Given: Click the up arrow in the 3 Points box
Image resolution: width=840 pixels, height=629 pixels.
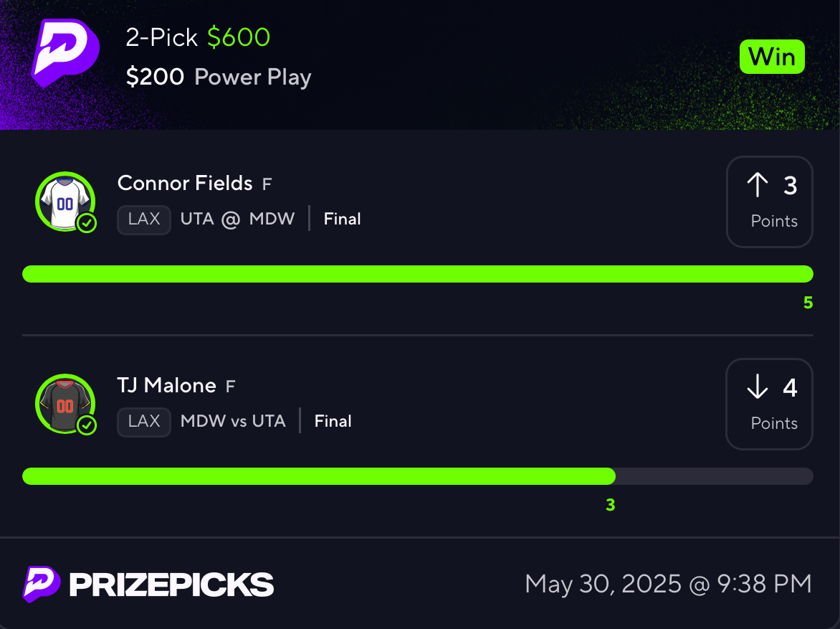Looking at the screenshot, I should pyautogui.click(x=758, y=184).
